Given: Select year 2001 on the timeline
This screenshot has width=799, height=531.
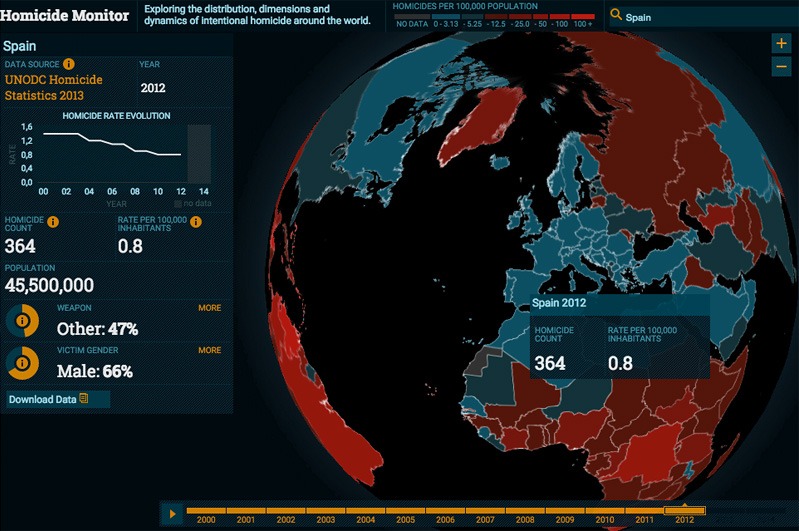Looking at the screenshot, I should pos(246,516).
